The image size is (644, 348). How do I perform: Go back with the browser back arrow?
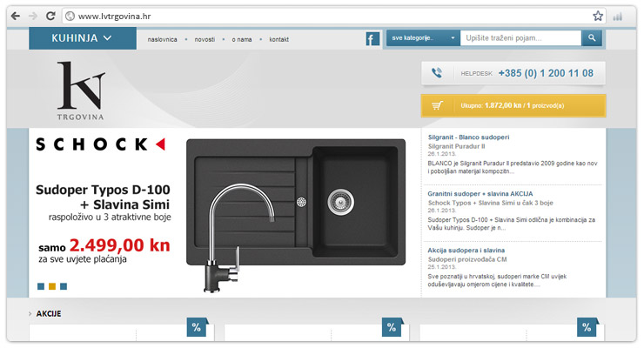pyautogui.click(x=16, y=16)
